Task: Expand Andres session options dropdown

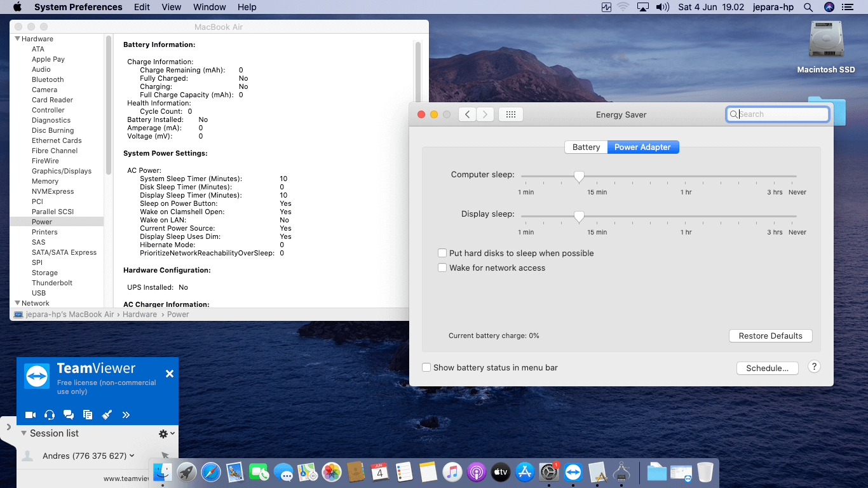Action: (132, 456)
